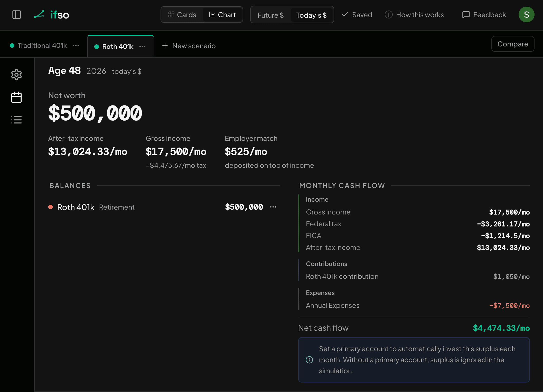
Task: Click the Saved status indicator
Action: [x=357, y=15]
